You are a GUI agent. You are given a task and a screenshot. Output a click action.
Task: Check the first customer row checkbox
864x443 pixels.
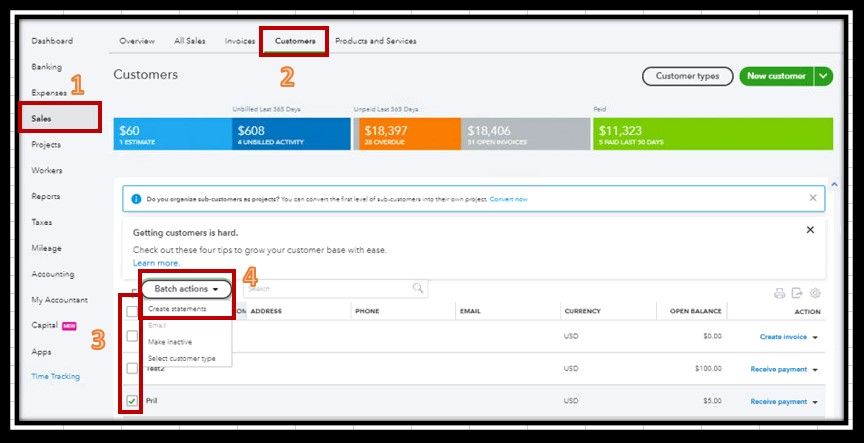(x=132, y=336)
